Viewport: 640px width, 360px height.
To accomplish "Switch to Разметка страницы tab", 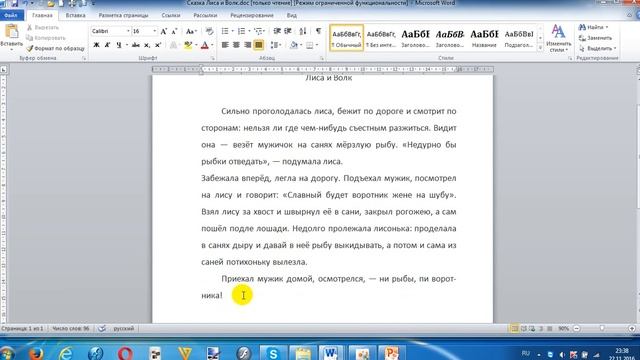I will tap(123, 16).
